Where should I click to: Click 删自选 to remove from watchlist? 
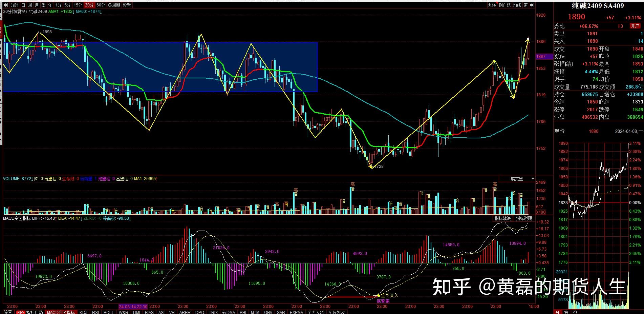click(x=505, y=5)
